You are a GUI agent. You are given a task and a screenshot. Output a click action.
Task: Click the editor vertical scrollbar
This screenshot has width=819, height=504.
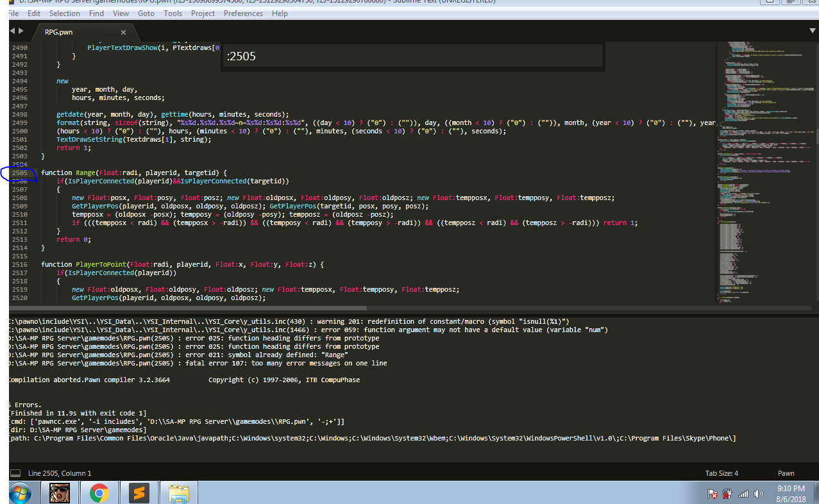816,173
